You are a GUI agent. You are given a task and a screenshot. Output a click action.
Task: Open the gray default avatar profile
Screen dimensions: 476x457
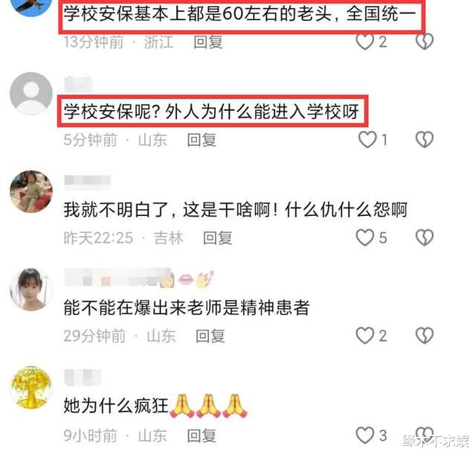(31, 94)
